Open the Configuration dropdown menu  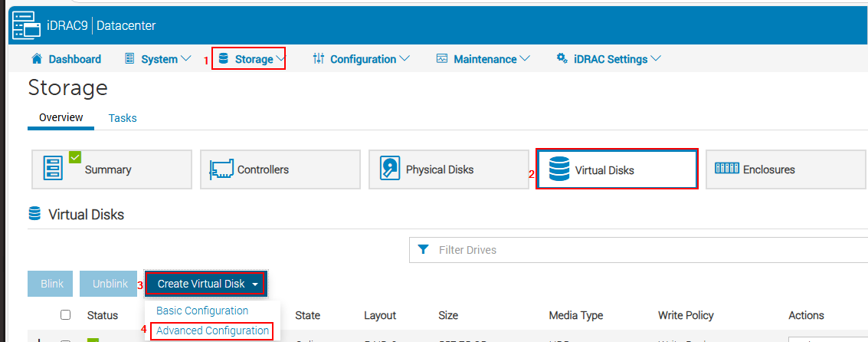click(x=362, y=59)
